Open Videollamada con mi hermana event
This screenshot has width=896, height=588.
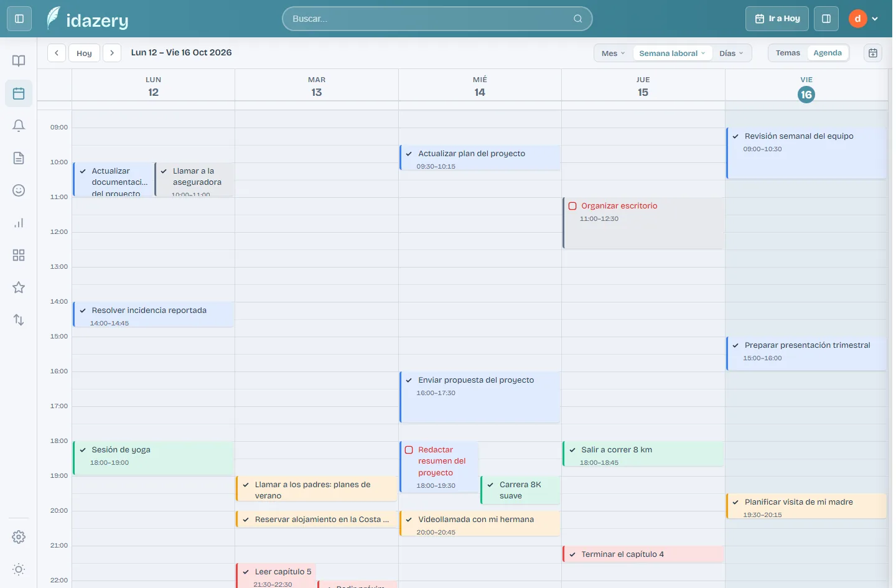point(480,523)
